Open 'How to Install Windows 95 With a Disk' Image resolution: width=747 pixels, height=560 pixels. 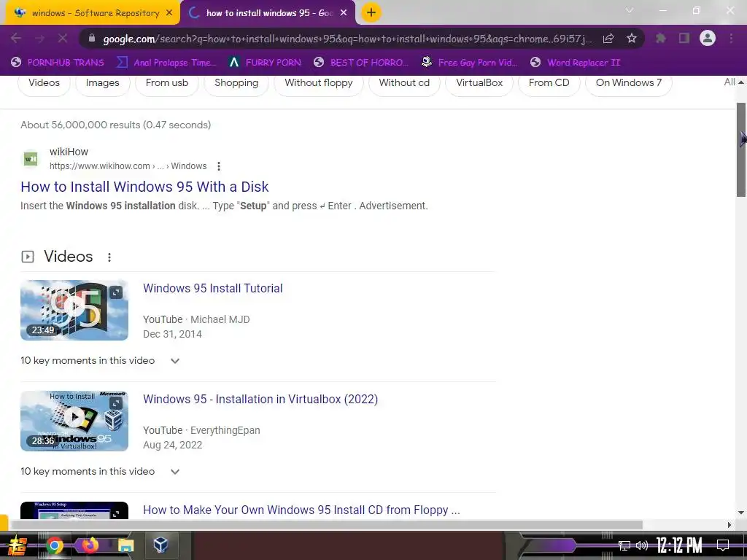tap(144, 187)
